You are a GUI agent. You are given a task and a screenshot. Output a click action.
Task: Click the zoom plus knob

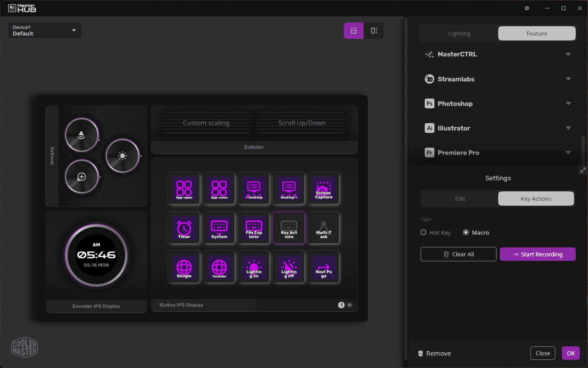pos(82,177)
